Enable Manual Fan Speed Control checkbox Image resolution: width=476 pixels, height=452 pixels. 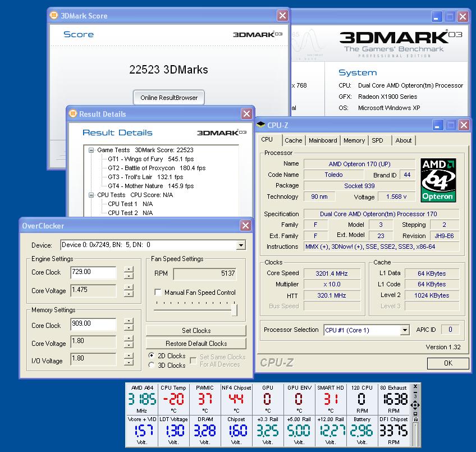[x=158, y=292]
